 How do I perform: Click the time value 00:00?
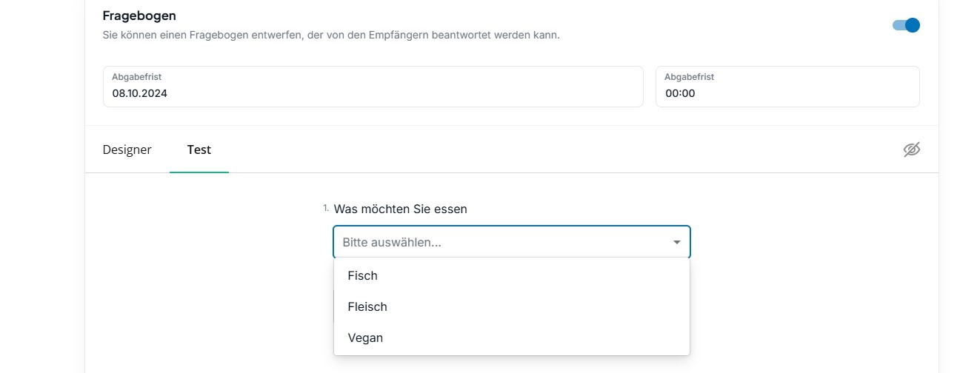click(680, 94)
